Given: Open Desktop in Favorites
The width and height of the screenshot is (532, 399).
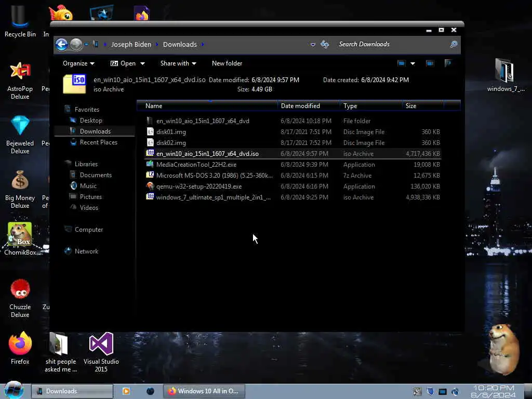Looking at the screenshot, I should click(90, 121).
